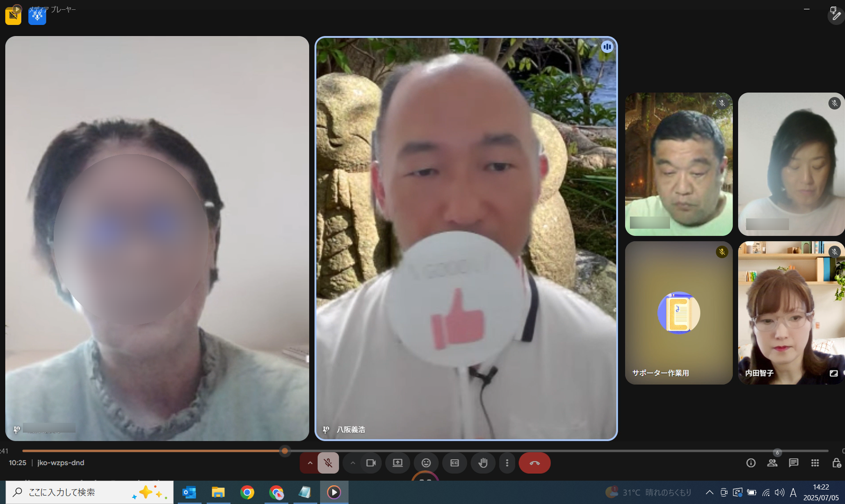
Task: Open the three-dot more options menu
Action: click(507, 463)
